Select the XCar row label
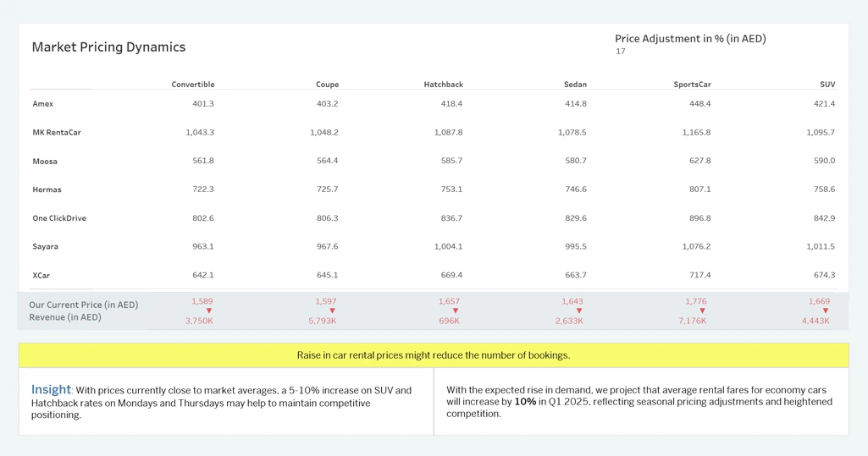This screenshot has height=456, width=868. [x=41, y=275]
